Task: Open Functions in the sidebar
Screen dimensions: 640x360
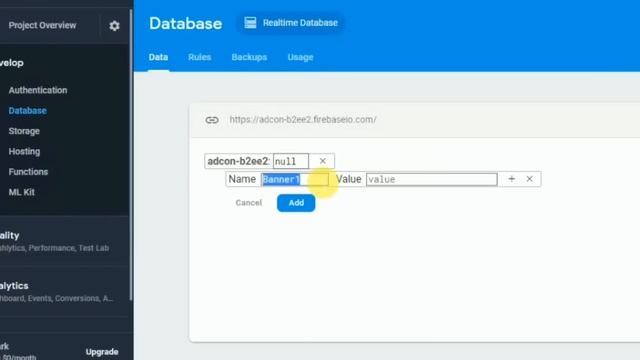Action: pyautogui.click(x=28, y=172)
